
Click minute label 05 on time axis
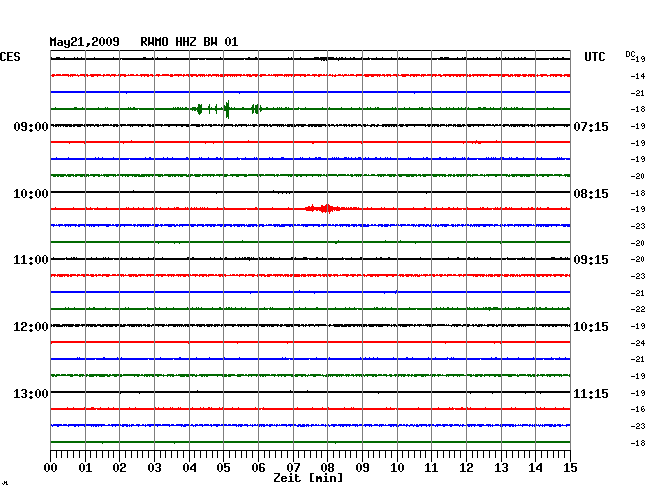tap(223, 468)
